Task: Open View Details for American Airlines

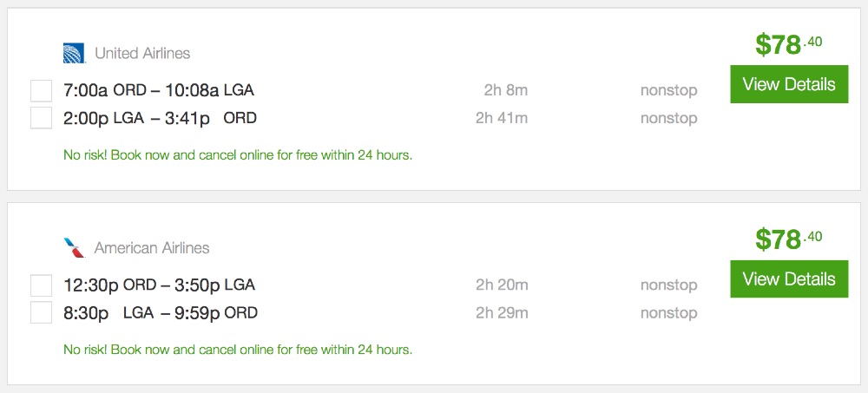Action: point(788,278)
